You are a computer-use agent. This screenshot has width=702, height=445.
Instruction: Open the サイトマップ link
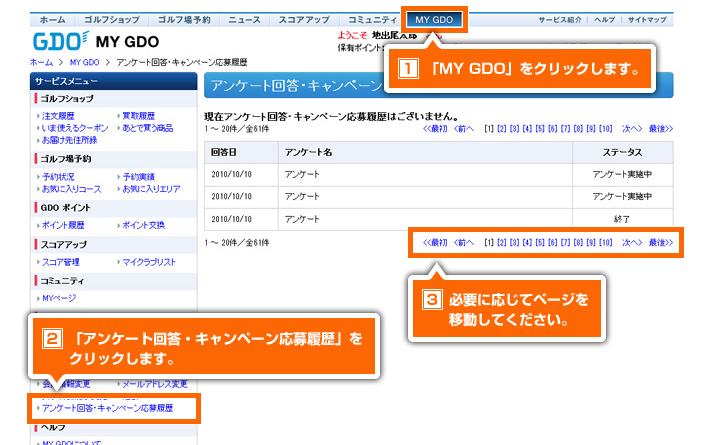647,20
